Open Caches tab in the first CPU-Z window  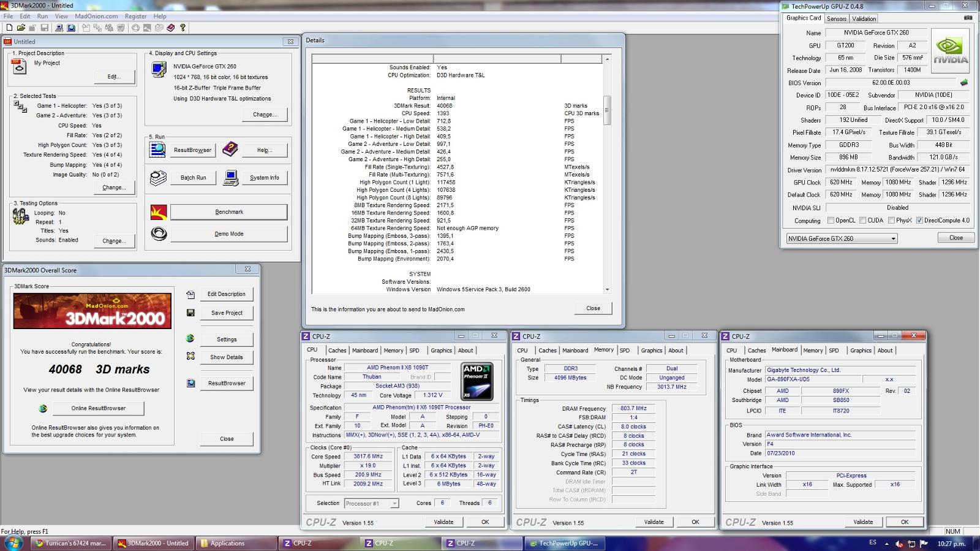coord(337,351)
